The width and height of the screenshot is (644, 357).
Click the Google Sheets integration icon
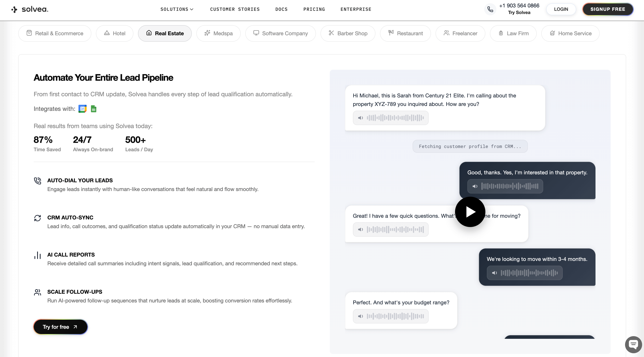coord(93,109)
